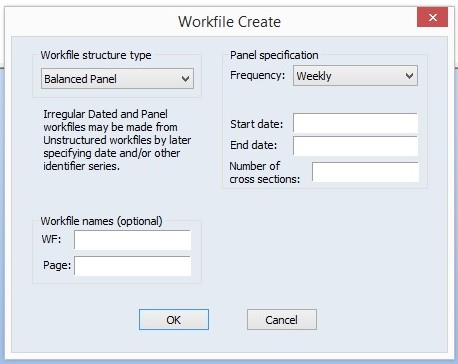This screenshot has height=364, width=458.
Task: Focus the Start date input field
Action: click(355, 123)
